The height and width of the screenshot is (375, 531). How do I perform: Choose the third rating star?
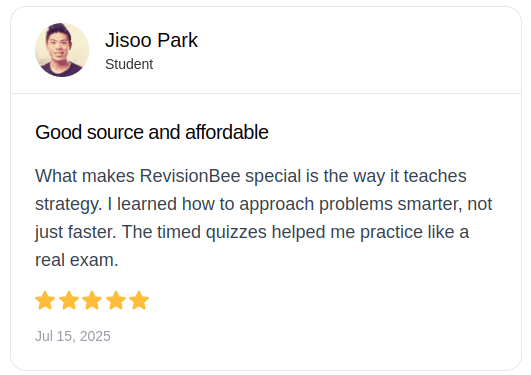92,300
